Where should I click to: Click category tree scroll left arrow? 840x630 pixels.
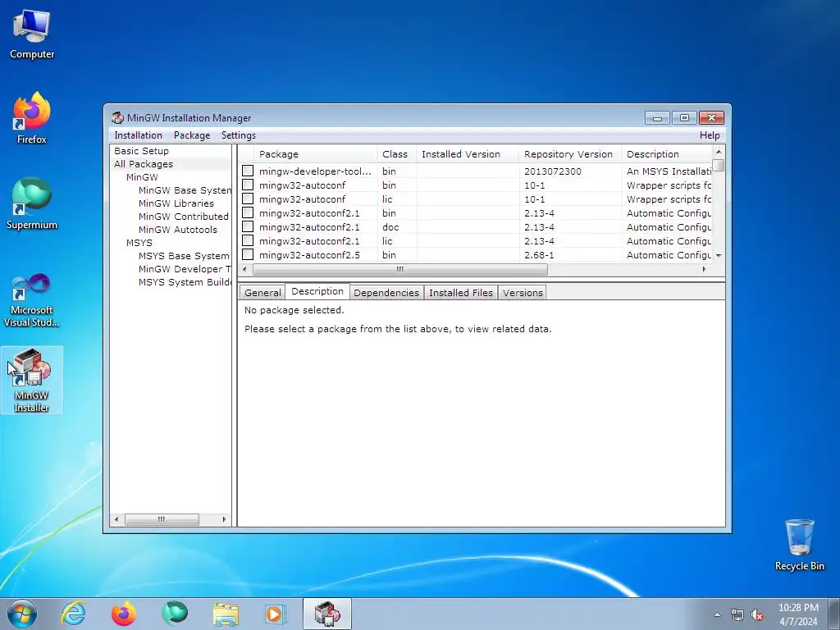click(x=116, y=519)
